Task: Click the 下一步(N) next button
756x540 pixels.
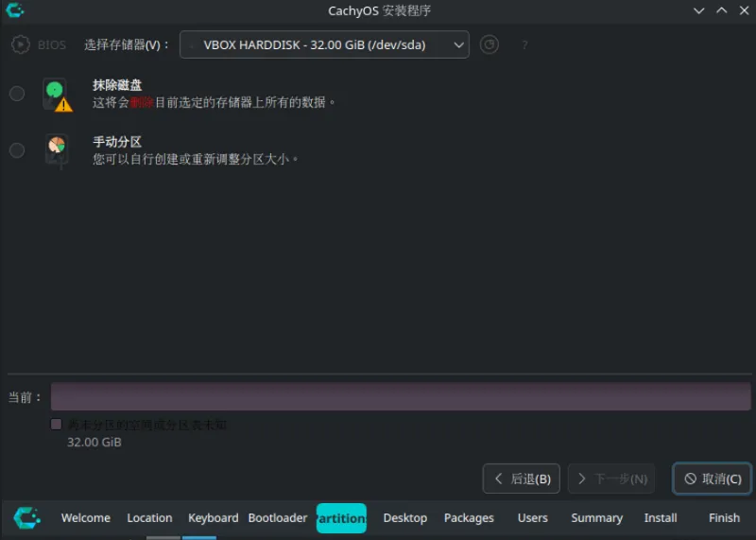Action: (x=611, y=479)
